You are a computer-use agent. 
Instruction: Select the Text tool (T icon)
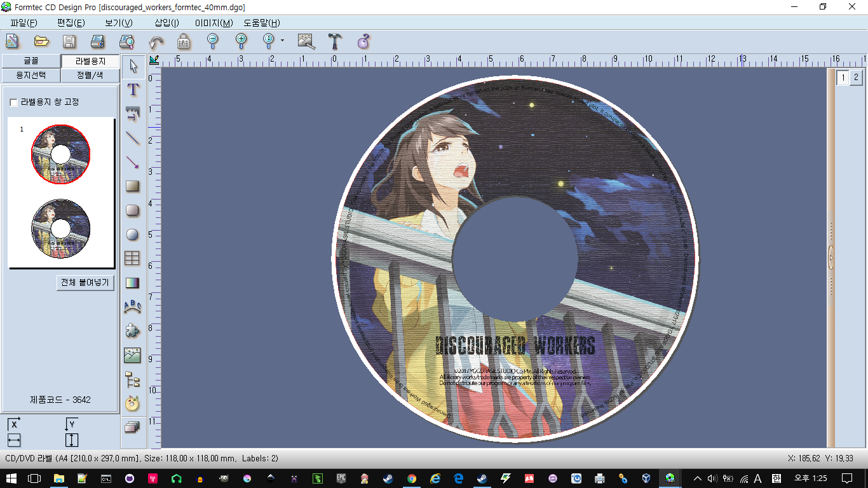[133, 89]
